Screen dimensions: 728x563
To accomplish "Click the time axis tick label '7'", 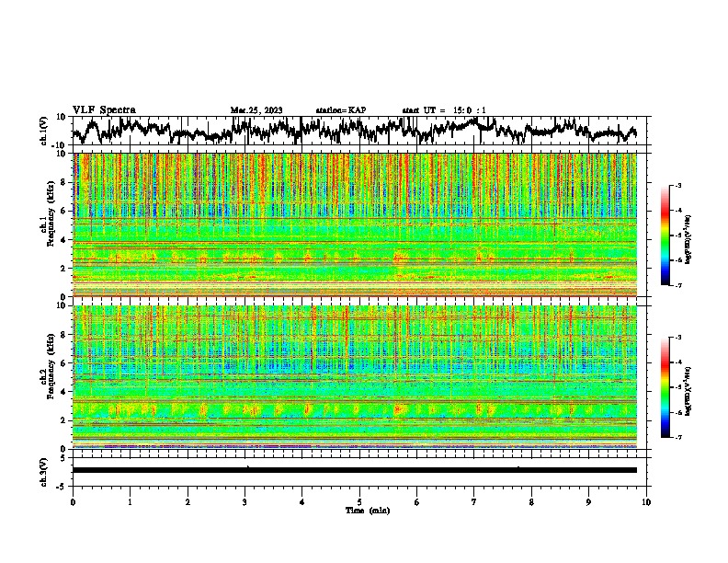I will pyautogui.click(x=474, y=502).
